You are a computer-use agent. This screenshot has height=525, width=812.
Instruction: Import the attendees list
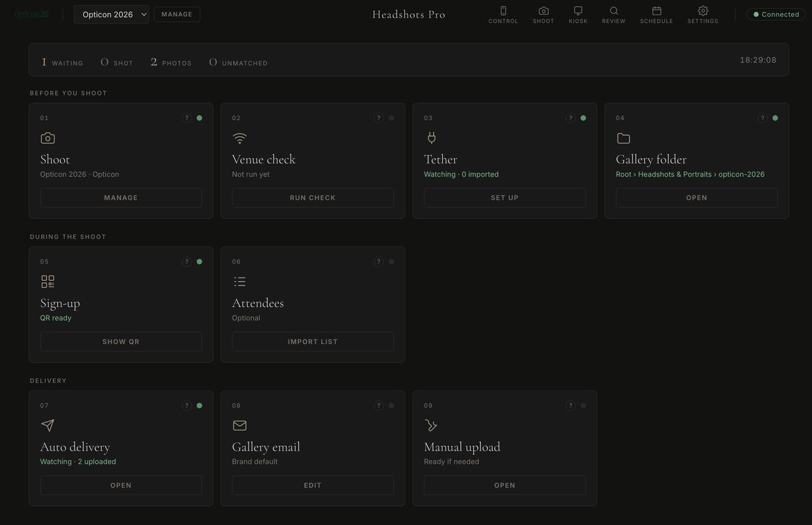(313, 341)
